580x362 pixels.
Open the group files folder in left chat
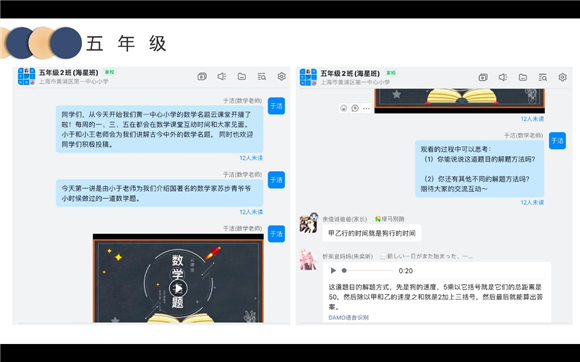(x=242, y=77)
